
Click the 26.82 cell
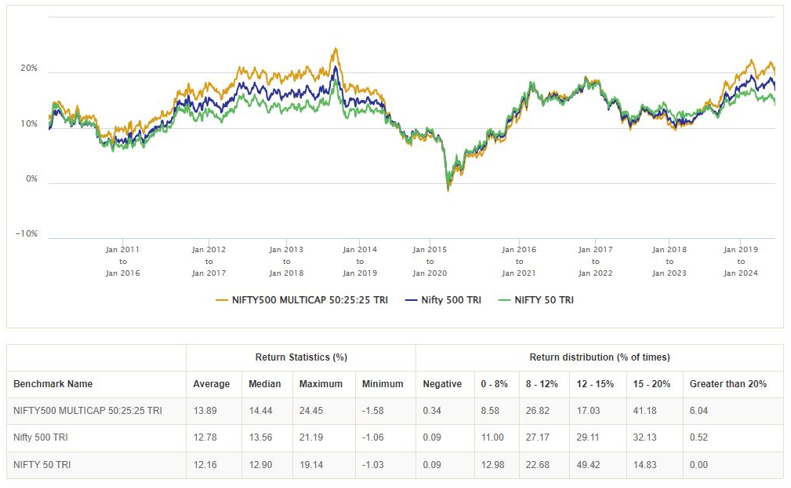[537, 411]
